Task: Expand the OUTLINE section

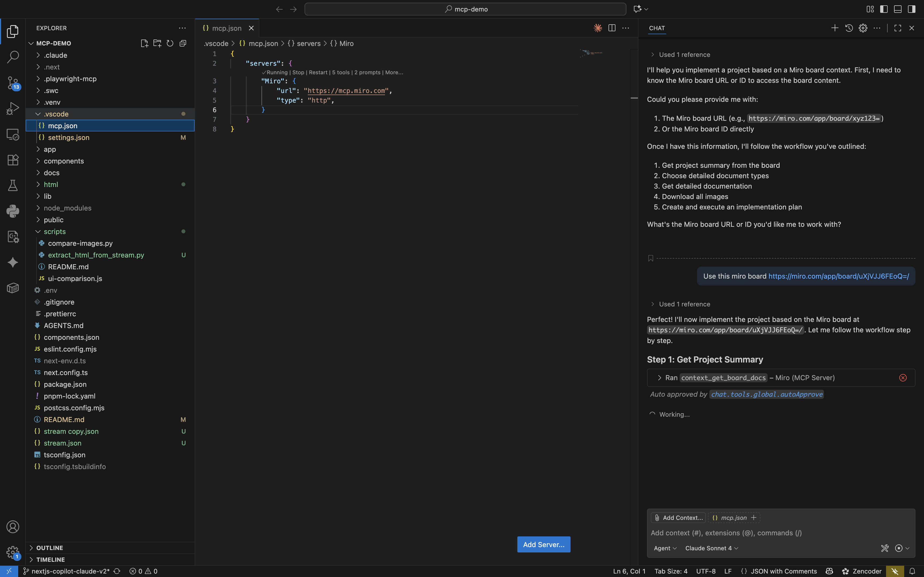Action: (x=50, y=548)
